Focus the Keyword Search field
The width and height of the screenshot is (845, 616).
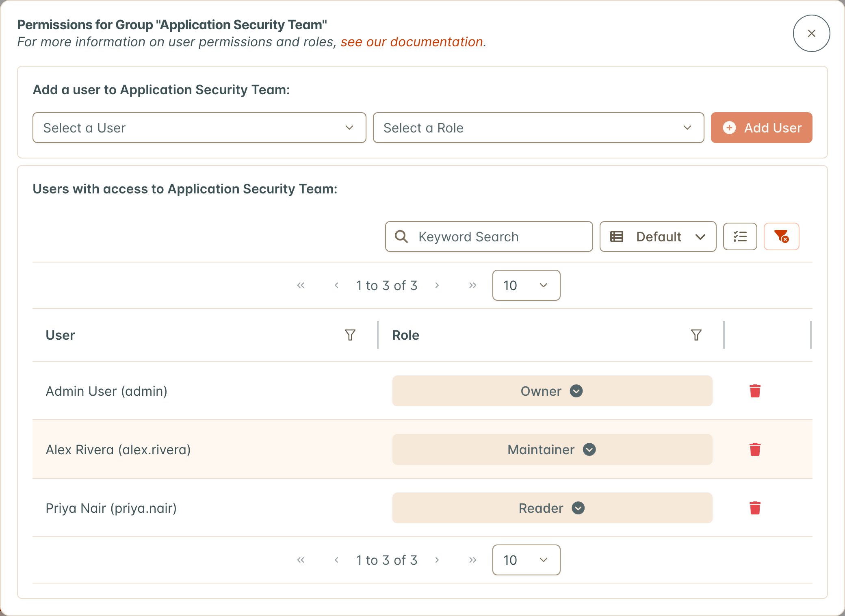coord(489,236)
